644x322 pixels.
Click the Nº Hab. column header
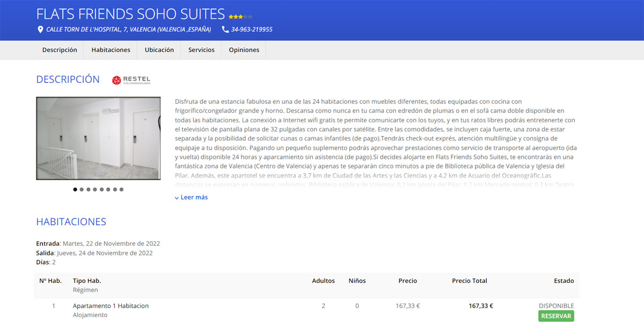click(50, 281)
